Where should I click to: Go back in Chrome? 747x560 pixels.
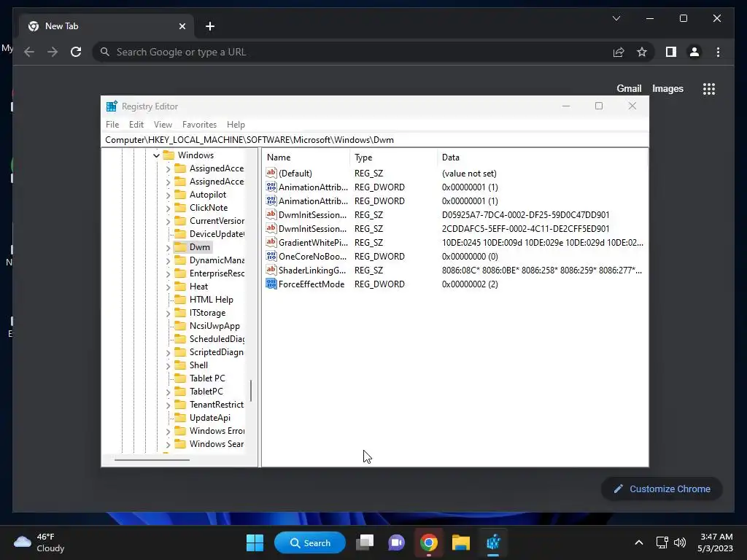click(x=29, y=52)
